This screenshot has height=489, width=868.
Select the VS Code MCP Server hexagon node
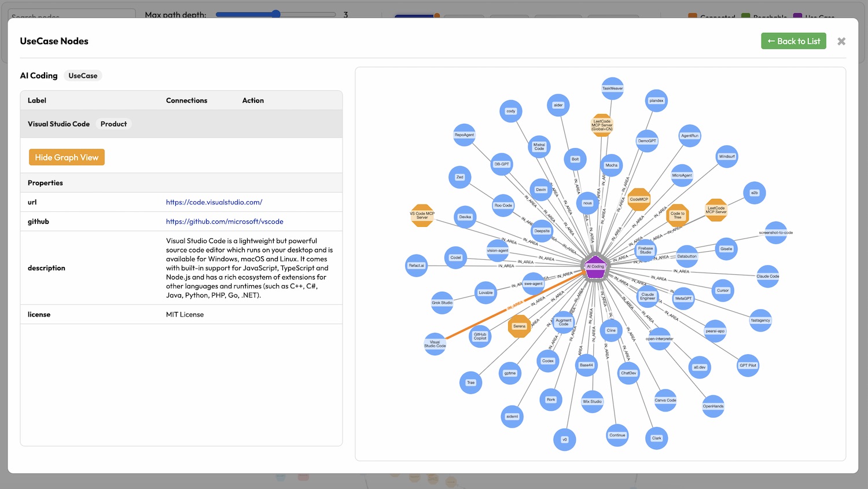422,215
